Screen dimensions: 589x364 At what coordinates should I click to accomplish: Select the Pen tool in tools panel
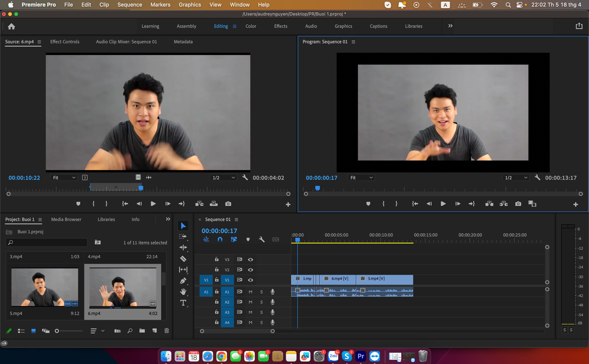coord(183,281)
